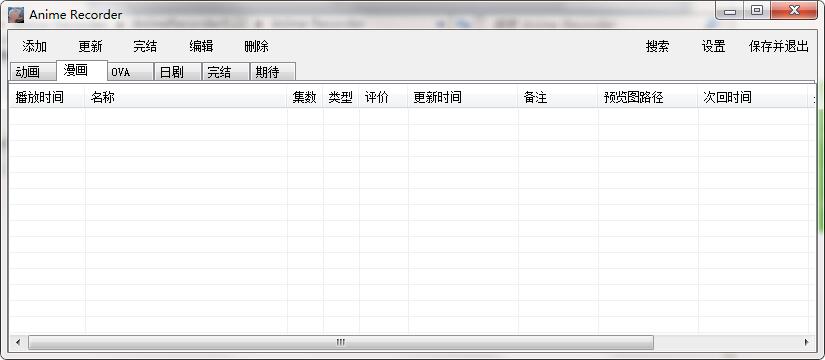825x360 pixels.
Task: Click the horizontal scrollbar left arrow
Action: point(18,342)
